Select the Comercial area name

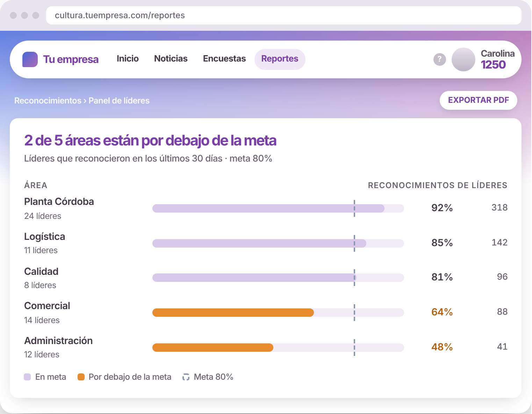coord(47,306)
